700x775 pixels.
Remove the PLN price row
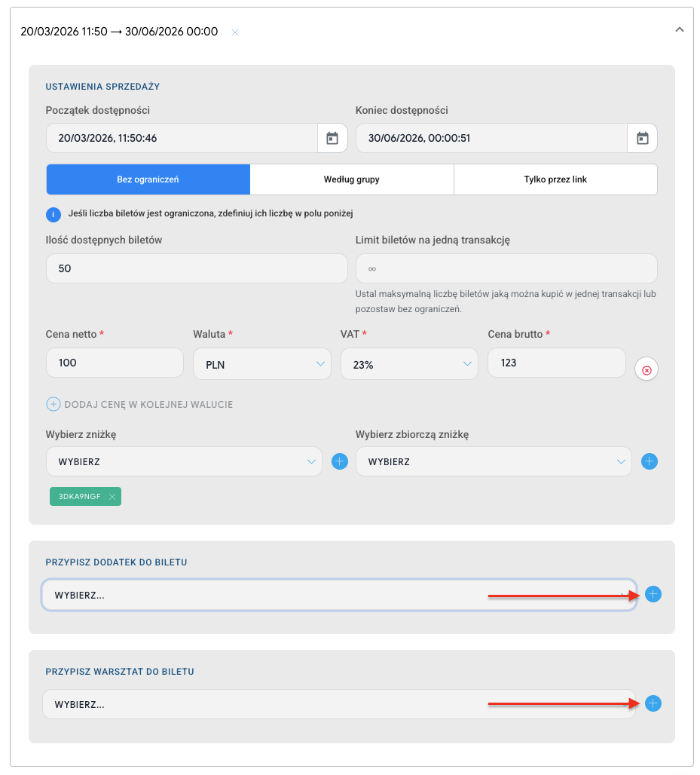[x=647, y=370]
